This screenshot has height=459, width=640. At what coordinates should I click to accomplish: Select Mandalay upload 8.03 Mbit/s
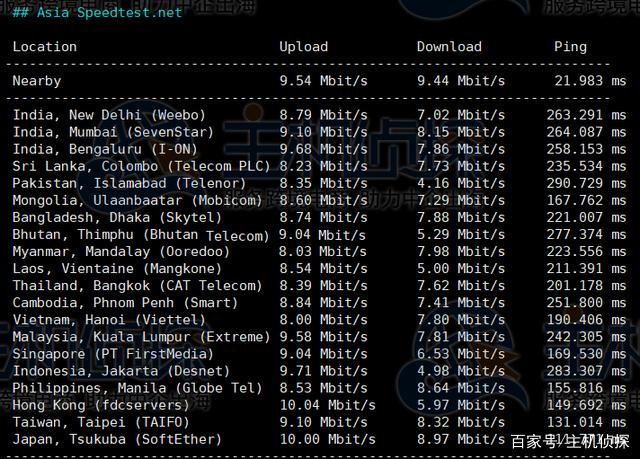pos(322,252)
